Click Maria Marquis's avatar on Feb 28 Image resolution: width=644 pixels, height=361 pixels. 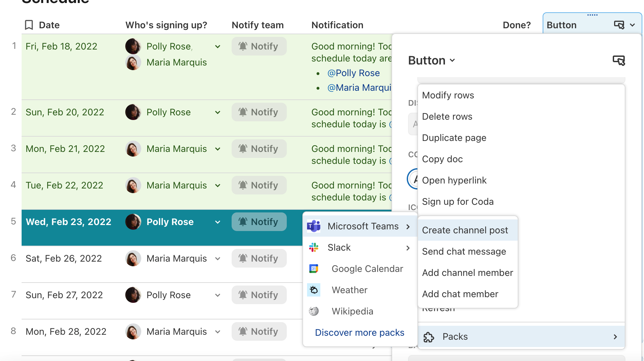coord(133,331)
